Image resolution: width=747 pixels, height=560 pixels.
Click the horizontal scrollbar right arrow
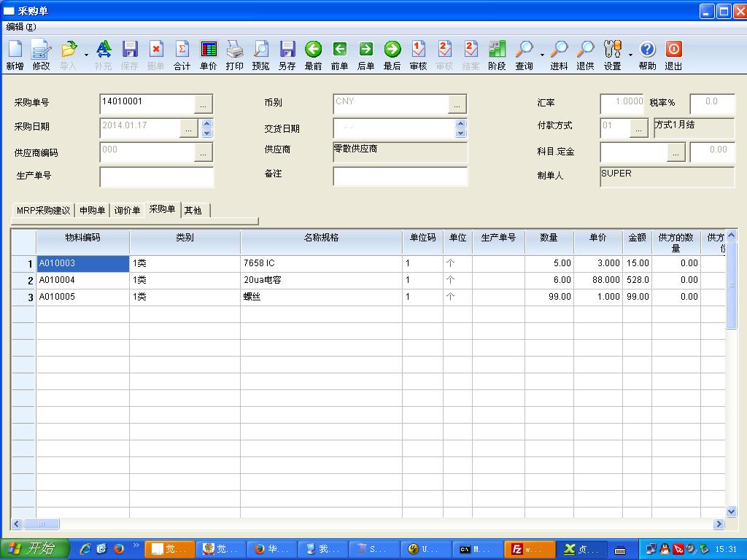pos(719,524)
